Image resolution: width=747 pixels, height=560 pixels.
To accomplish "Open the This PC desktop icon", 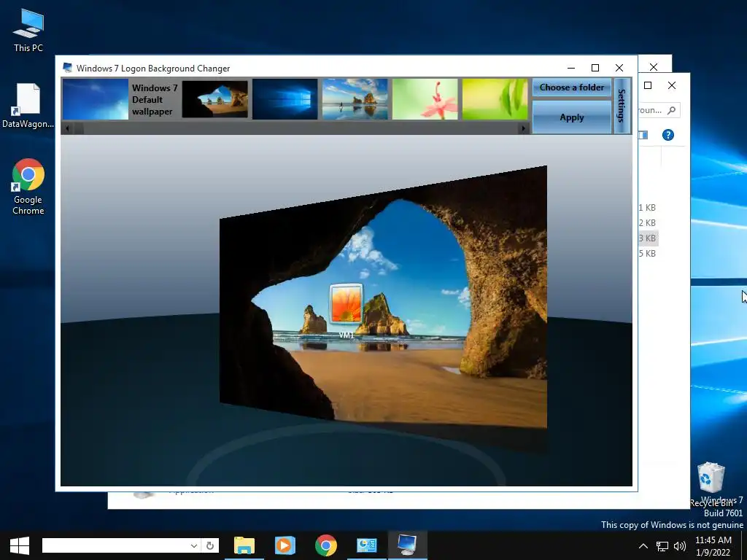I will [x=28, y=31].
